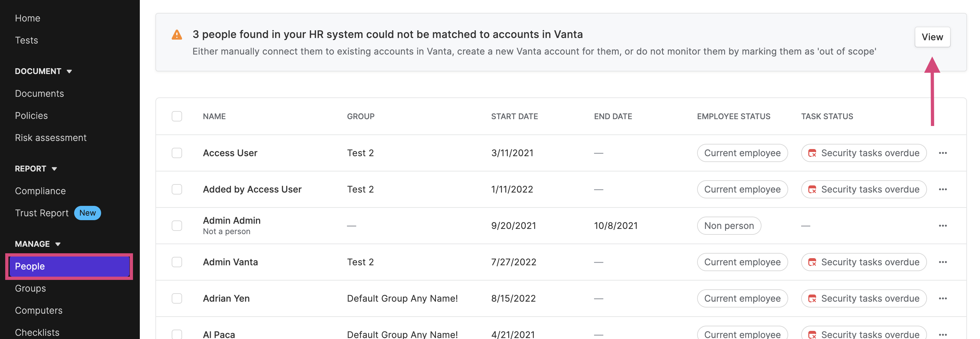The width and height of the screenshot is (980, 339).
Task: Click the START DATE column header
Action: (514, 116)
